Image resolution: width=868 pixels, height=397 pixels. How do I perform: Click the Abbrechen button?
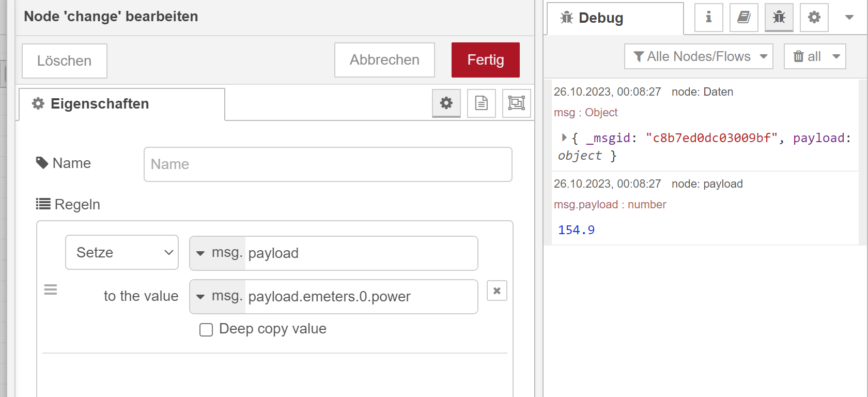pos(384,60)
